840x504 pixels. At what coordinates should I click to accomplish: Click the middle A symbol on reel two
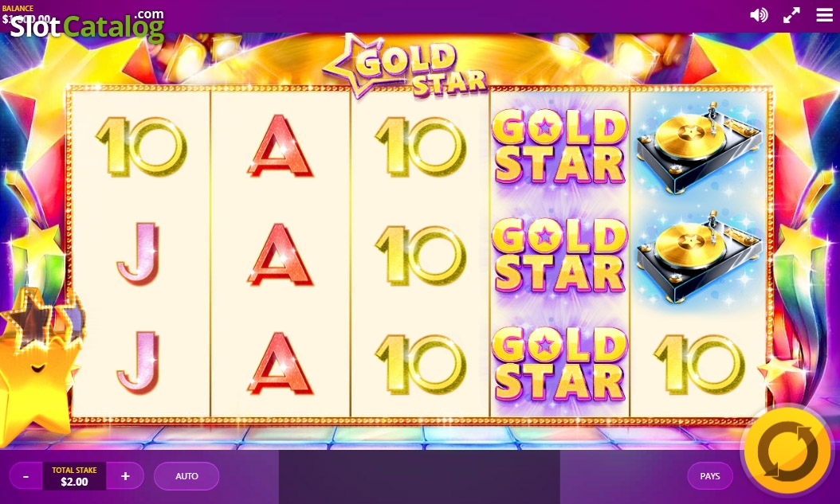280,255
